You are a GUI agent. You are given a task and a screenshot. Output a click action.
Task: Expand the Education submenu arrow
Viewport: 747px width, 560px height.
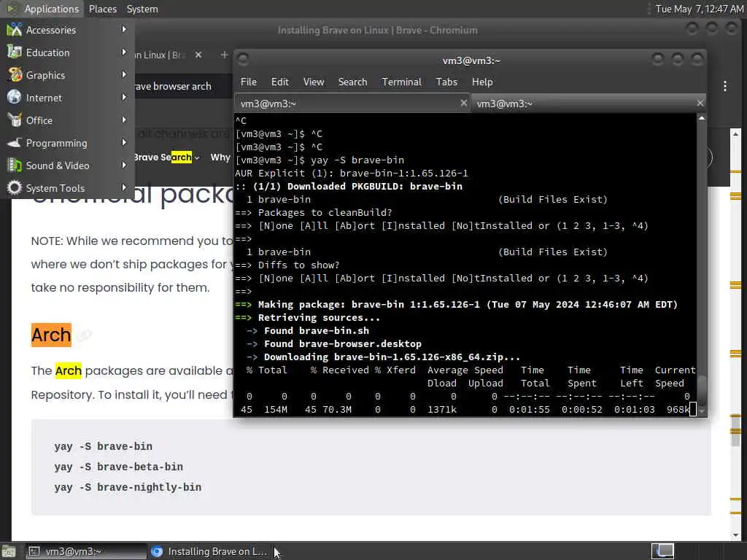click(x=124, y=52)
